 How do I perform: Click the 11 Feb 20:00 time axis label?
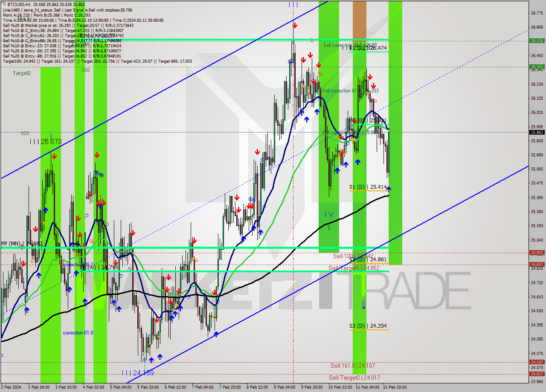click(x=395, y=387)
